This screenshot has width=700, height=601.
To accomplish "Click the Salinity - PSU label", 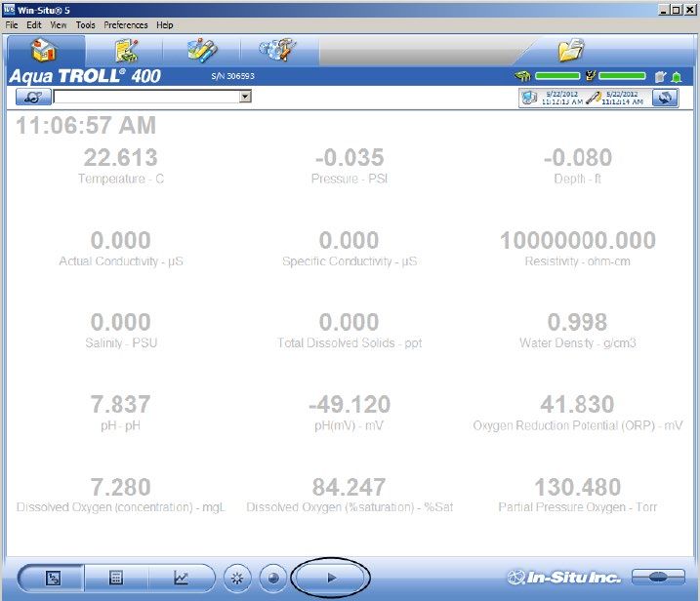I will (121, 342).
